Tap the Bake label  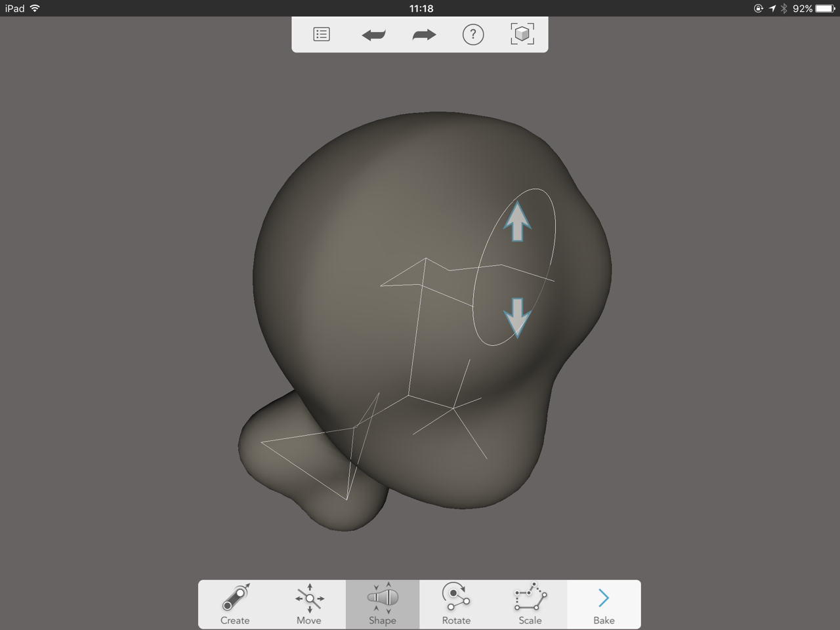(x=604, y=619)
